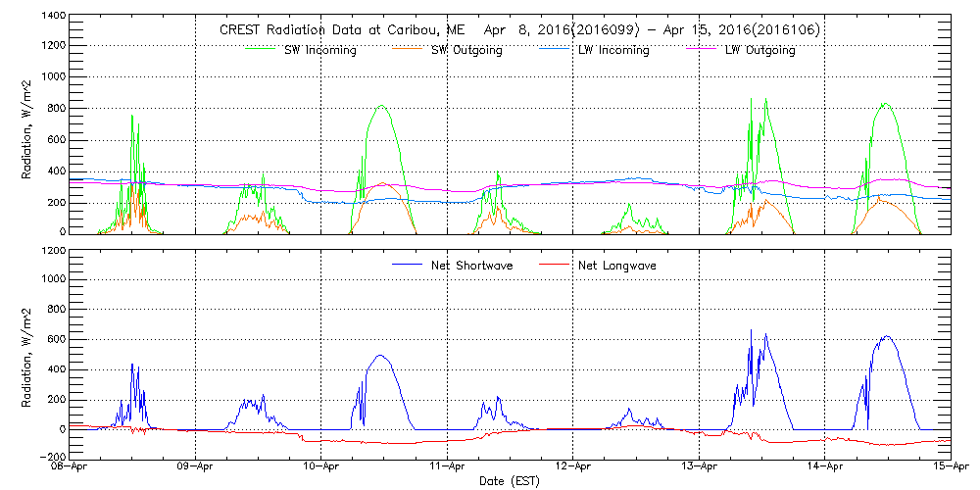This screenshot has width=980, height=490.
Task: Click the 11-Apr date axis label
Action: 448,467
